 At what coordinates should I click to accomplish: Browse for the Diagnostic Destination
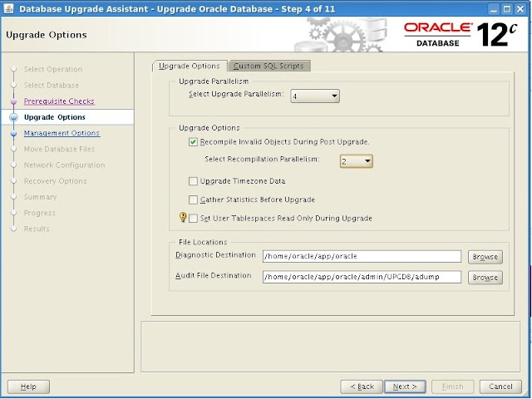(x=485, y=257)
